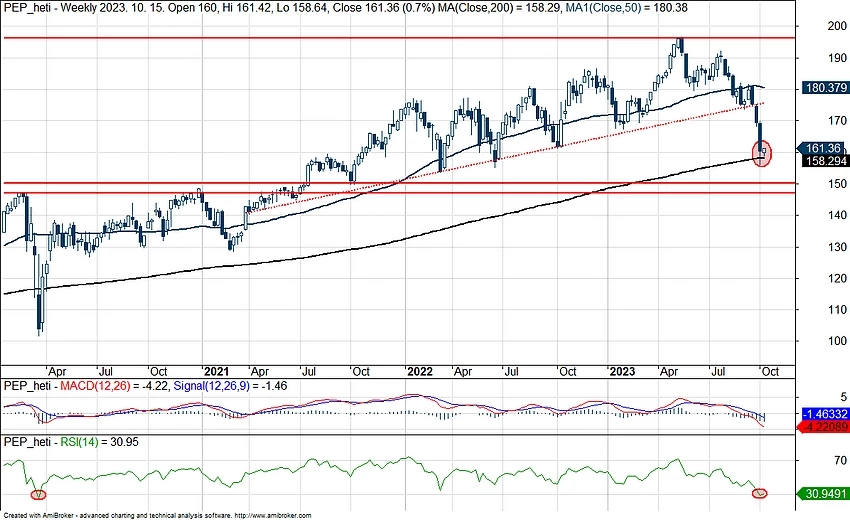The image size is (850, 520).
Task: Click the "PEP_heti - Weekly 2023. 10. 15." chart title
Action: (x=83, y=8)
